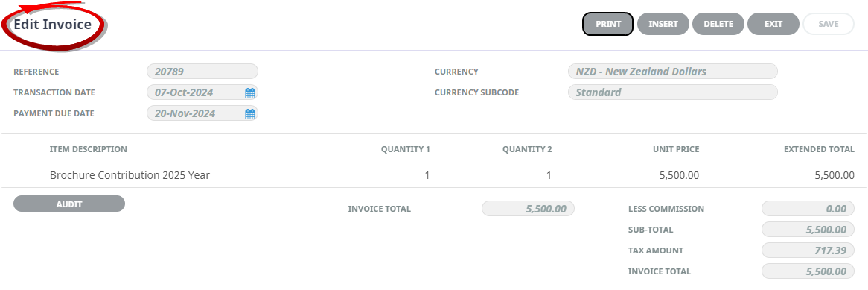This screenshot has width=868, height=290.
Task: Open the Transaction Date calendar picker
Action: [250, 92]
